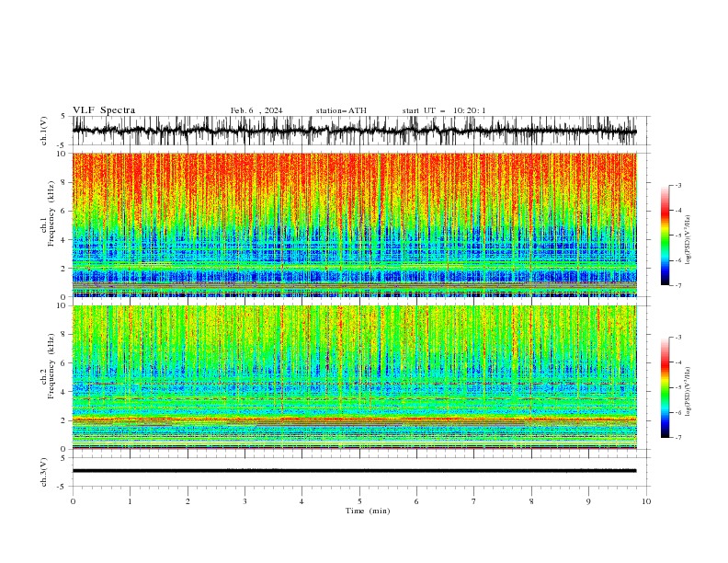Click time axis tick label "5"
Viewport: 728px width, 563px height.
(x=359, y=501)
